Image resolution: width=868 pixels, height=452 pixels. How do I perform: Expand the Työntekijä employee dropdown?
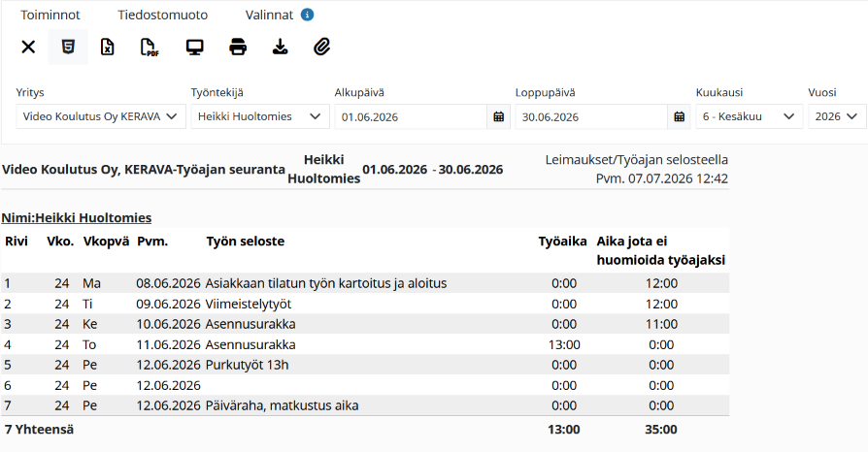pos(260,116)
